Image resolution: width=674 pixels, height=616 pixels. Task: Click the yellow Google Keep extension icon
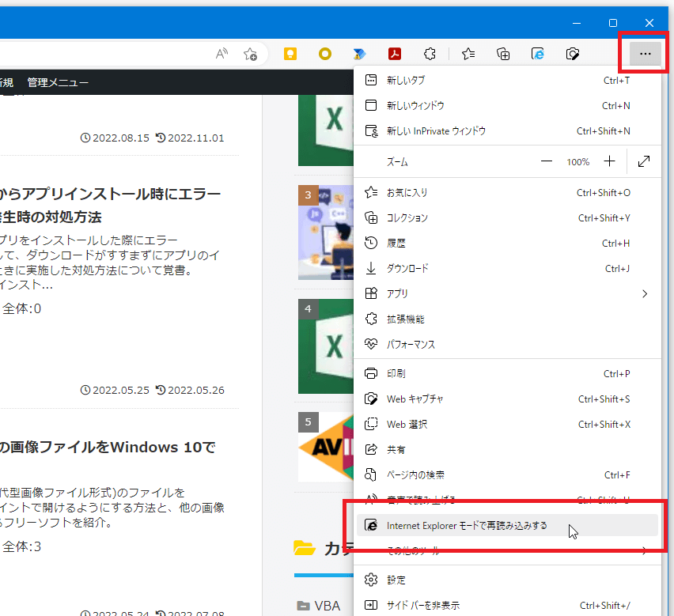pyautogui.click(x=290, y=54)
